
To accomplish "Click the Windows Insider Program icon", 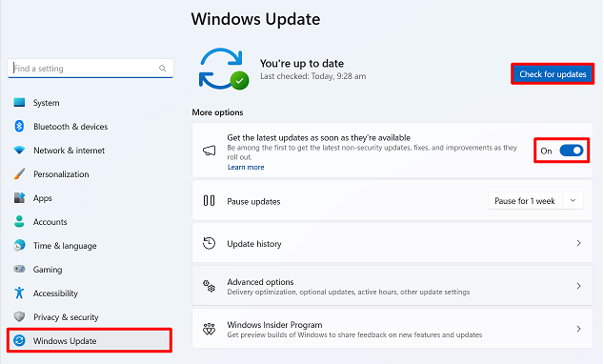I will point(210,329).
